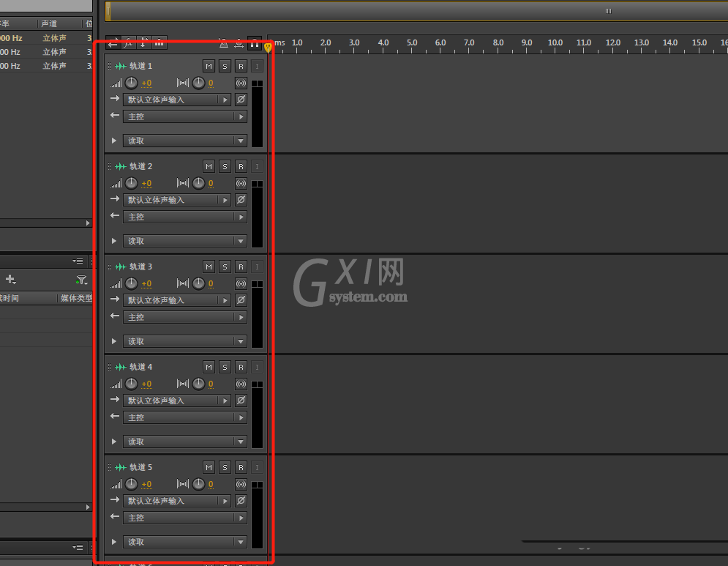Mute 轨道 4 with the M button
Viewport: 728px width, 566px height.
click(209, 367)
